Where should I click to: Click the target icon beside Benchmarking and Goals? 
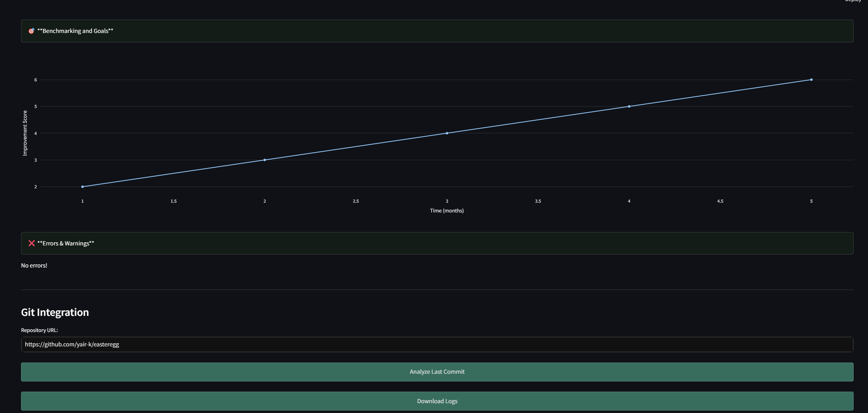coord(31,31)
